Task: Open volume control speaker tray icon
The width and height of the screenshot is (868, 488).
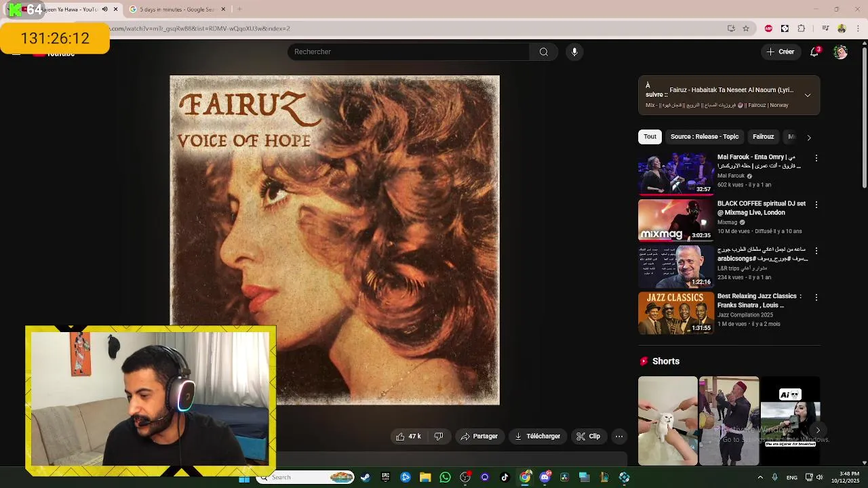Action: (820, 478)
